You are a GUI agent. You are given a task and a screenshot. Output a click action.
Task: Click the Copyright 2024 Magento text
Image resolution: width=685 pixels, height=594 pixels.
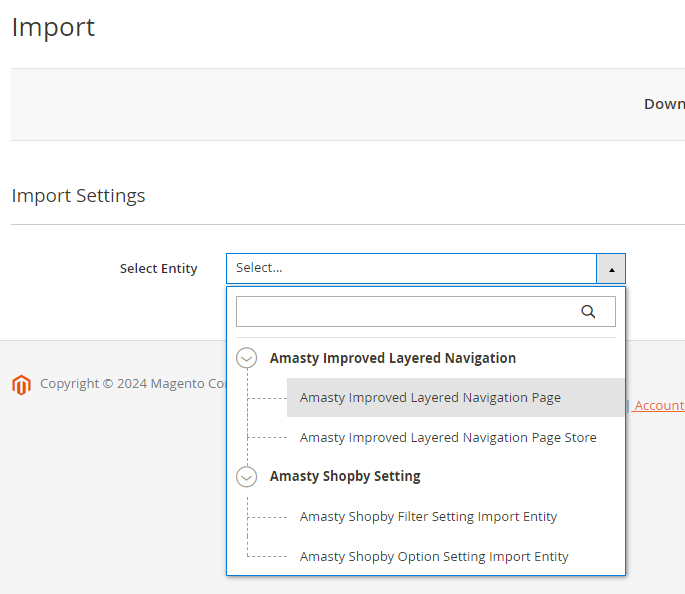(x=133, y=383)
